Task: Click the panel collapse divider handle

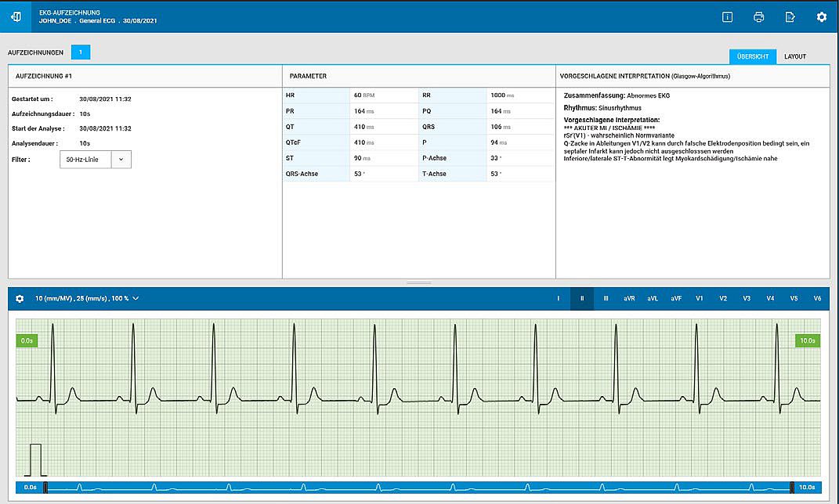Action: point(418,283)
